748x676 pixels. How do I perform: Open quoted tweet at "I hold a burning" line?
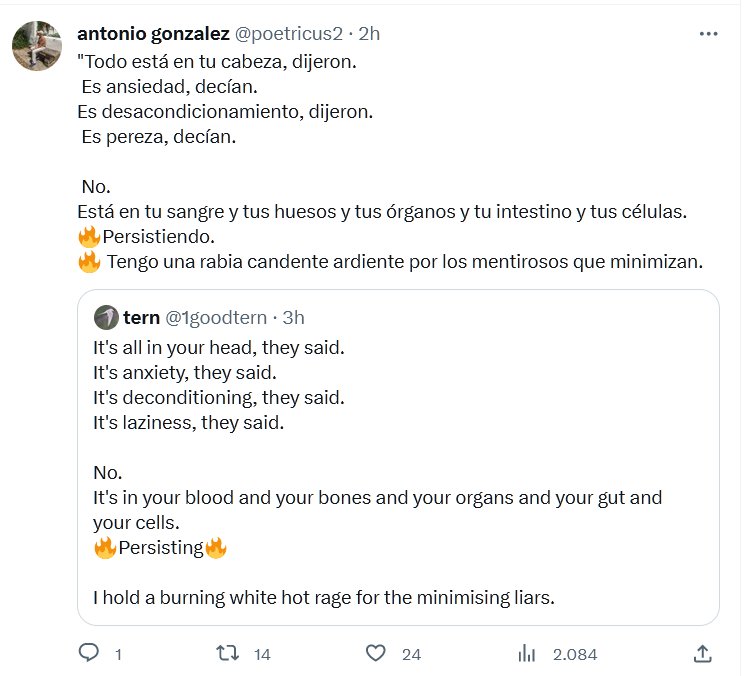coord(323,598)
